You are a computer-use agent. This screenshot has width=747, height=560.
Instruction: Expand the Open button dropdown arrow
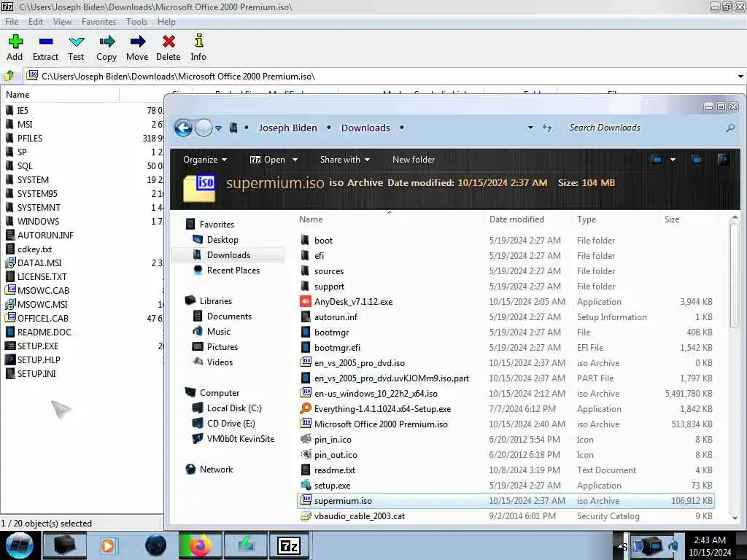click(295, 160)
